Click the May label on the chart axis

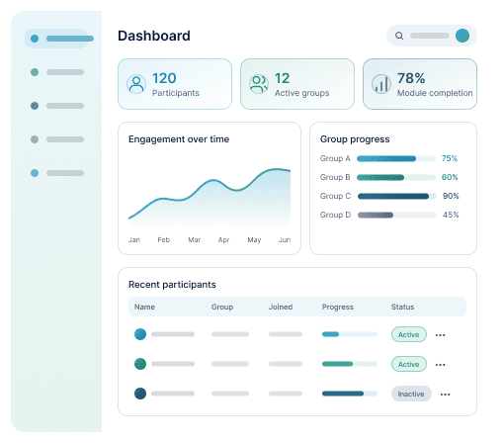pyautogui.click(x=254, y=240)
